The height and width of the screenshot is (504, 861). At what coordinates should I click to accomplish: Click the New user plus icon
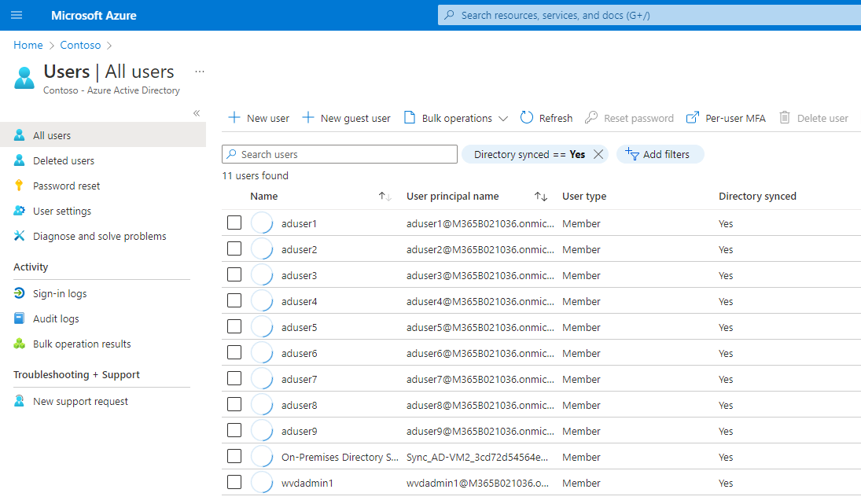click(x=234, y=117)
